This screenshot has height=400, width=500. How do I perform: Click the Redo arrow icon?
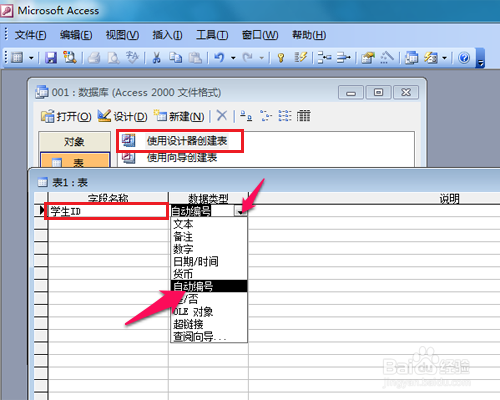248,58
